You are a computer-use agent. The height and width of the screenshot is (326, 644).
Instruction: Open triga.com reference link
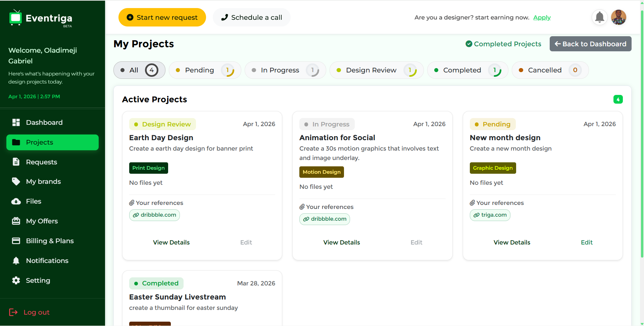[490, 215]
